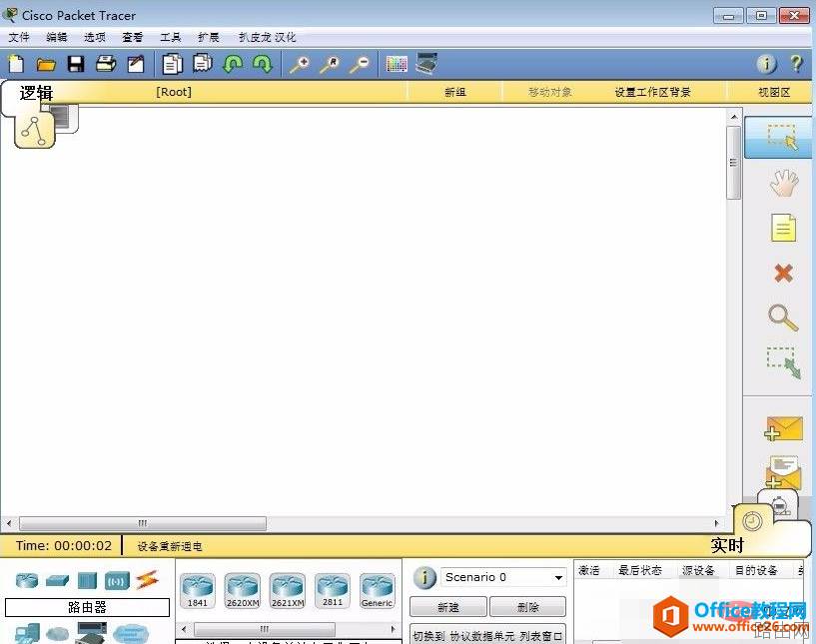Choose the Resize Shape tool
This screenshot has height=644, width=816.
coord(784,362)
